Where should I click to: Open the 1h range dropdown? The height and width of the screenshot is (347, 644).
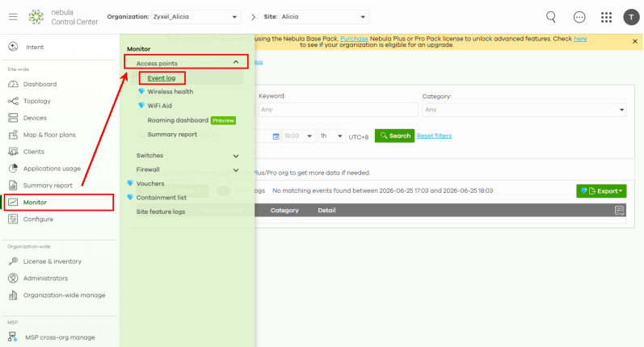pyautogui.click(x=332, y=136)
